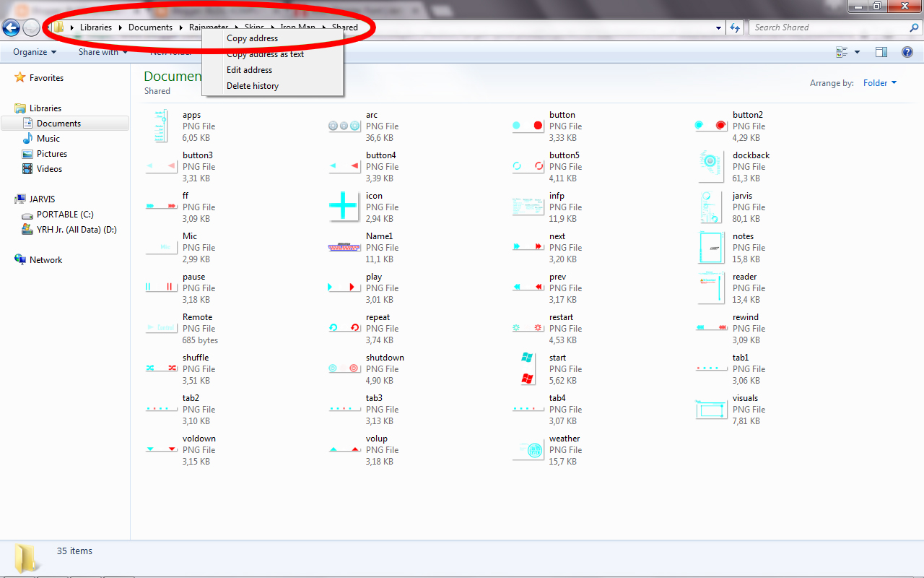The image size is (924, 578).
Task: Select Videos library in sidebar
Action: [x=50, y=169]
